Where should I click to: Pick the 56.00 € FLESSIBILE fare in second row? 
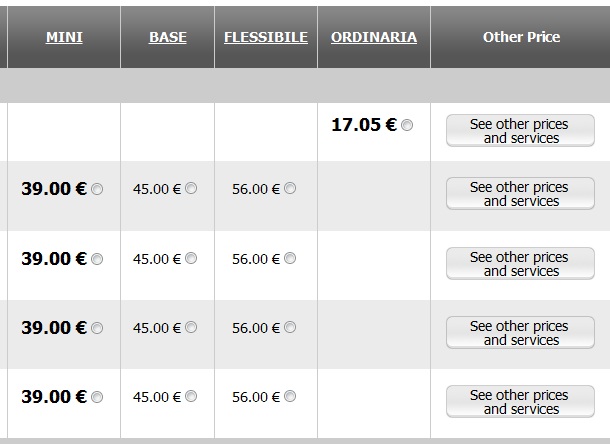(290, 188)
